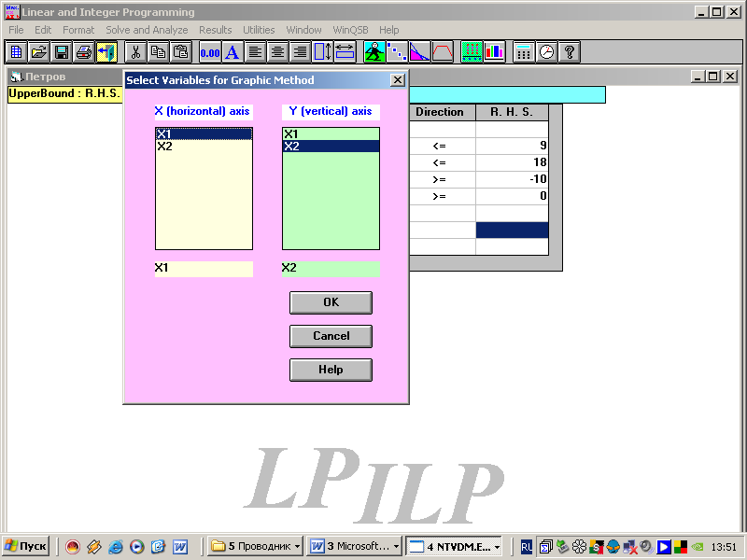The width and height of the screenshot is (747, 560).
Task: Click the Exit door icon in toolbar
Action: click(106, 52)
